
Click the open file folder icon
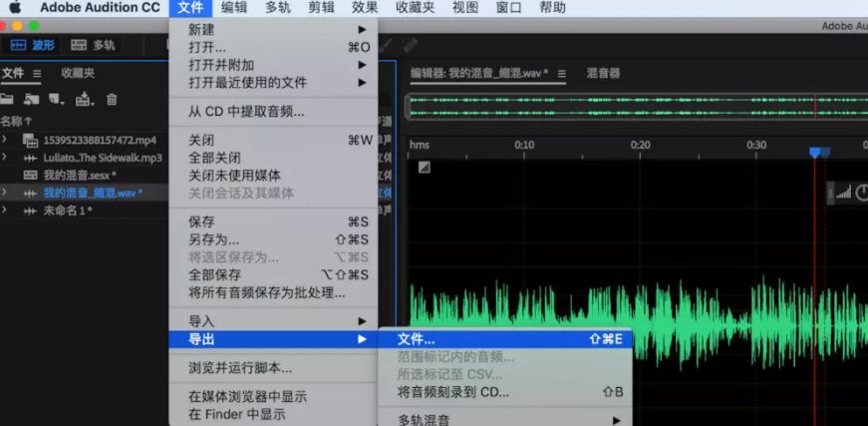point(6,99)
